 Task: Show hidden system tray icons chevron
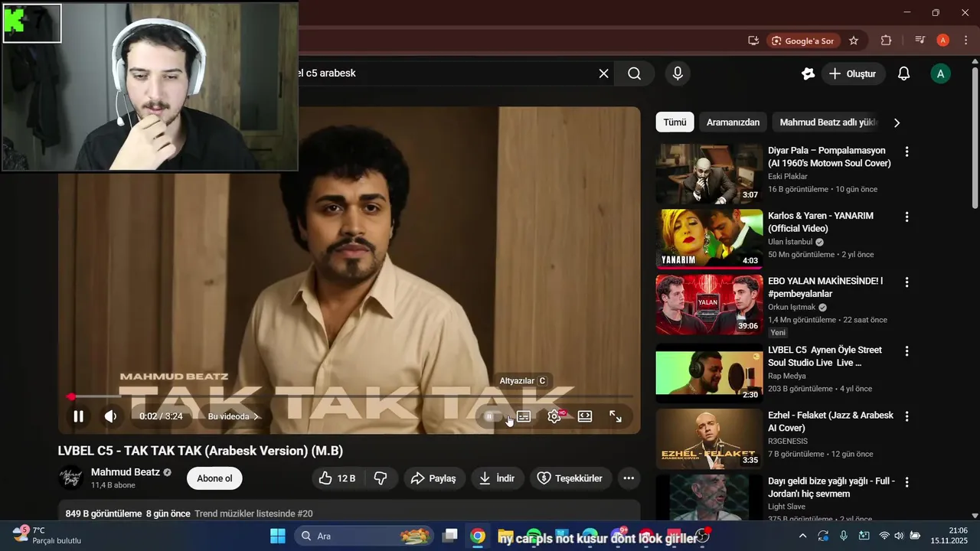(x=802, y=536)
